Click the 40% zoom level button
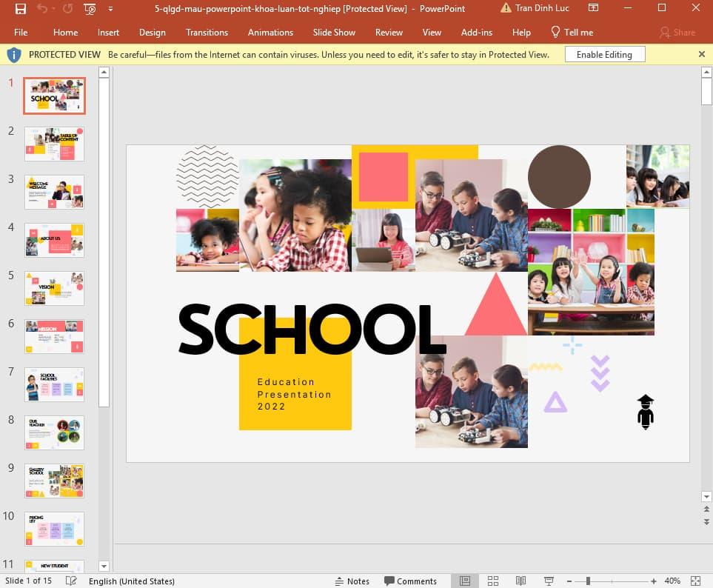Image resolution: width=713 pixels, height=588 pixels. [672, 581]
